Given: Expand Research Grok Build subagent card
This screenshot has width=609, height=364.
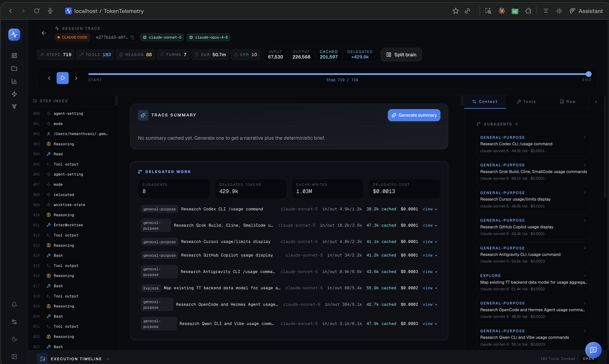Looking at the screenshot, I should point(533,172).
